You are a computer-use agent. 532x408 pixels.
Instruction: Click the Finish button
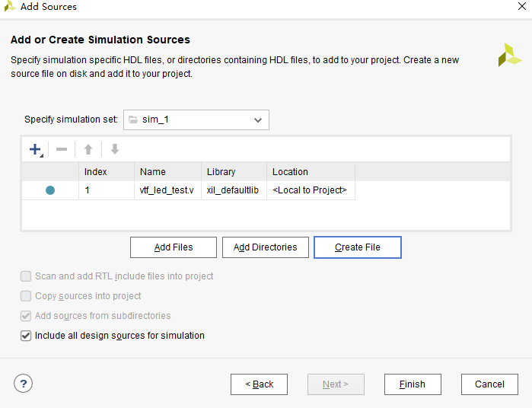tap(413, 384)
